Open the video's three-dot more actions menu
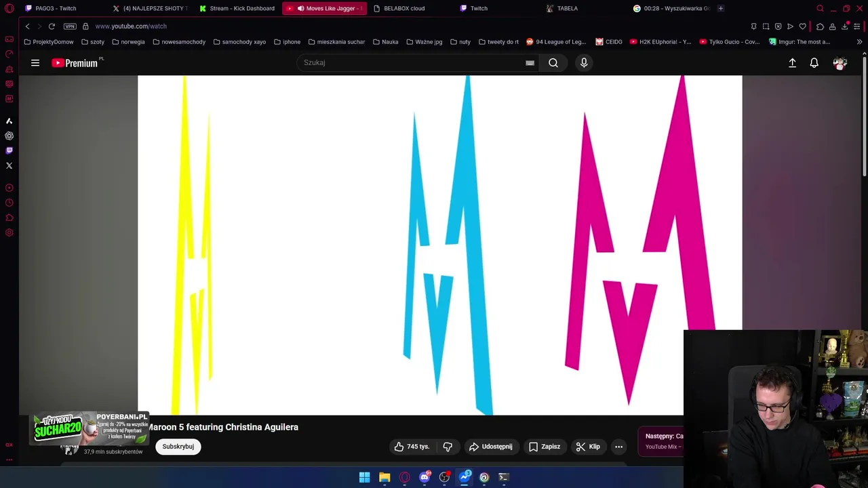This screenshot has height=488, width=868. (618, 447)
